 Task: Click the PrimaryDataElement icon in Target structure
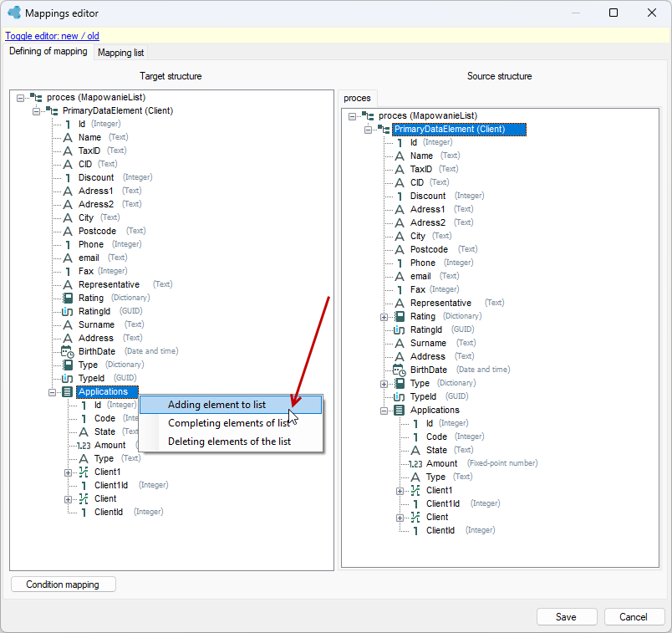[52, 110]
